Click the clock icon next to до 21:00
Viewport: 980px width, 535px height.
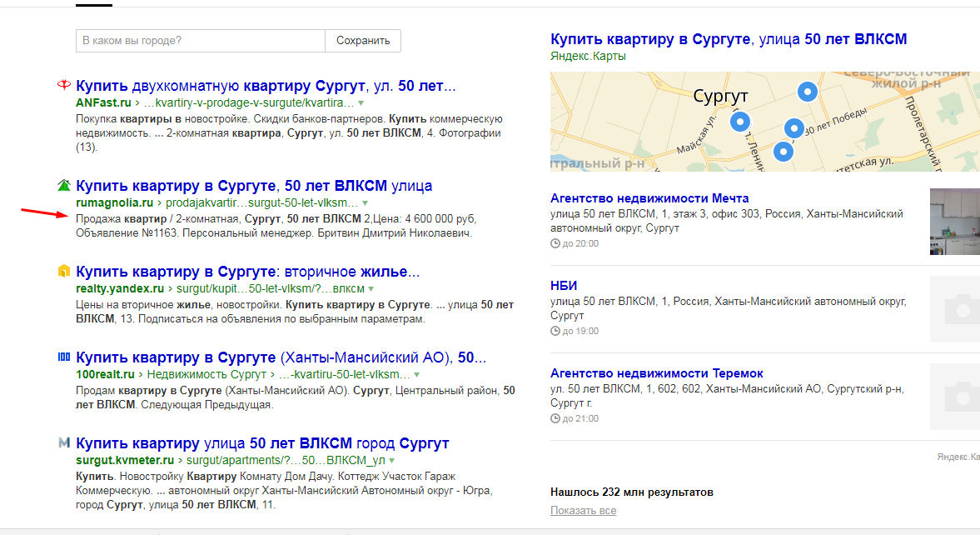tap(555, 418)
